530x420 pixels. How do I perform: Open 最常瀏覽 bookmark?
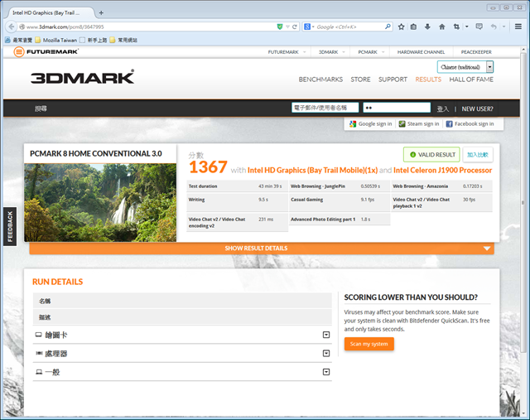(x=18, y=40)
